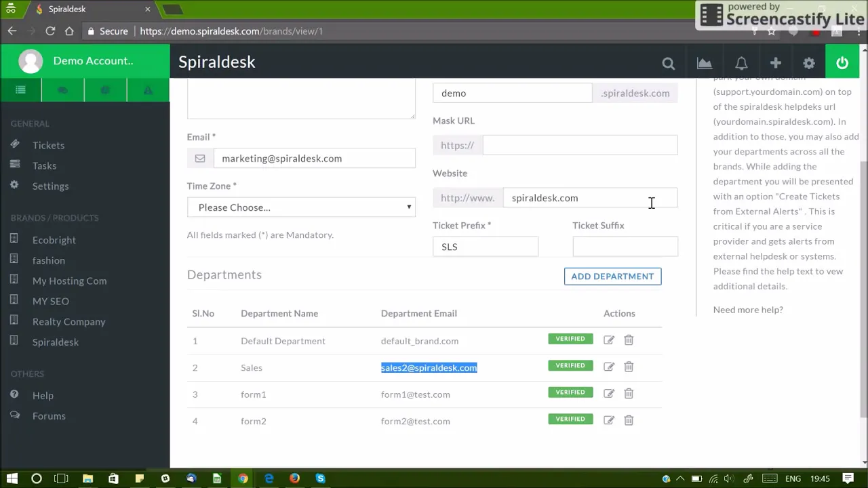Image resolution: width=868 pixels, height=488 pixels.
Task: Edit the form1 department row
Action: click(609, 393)
